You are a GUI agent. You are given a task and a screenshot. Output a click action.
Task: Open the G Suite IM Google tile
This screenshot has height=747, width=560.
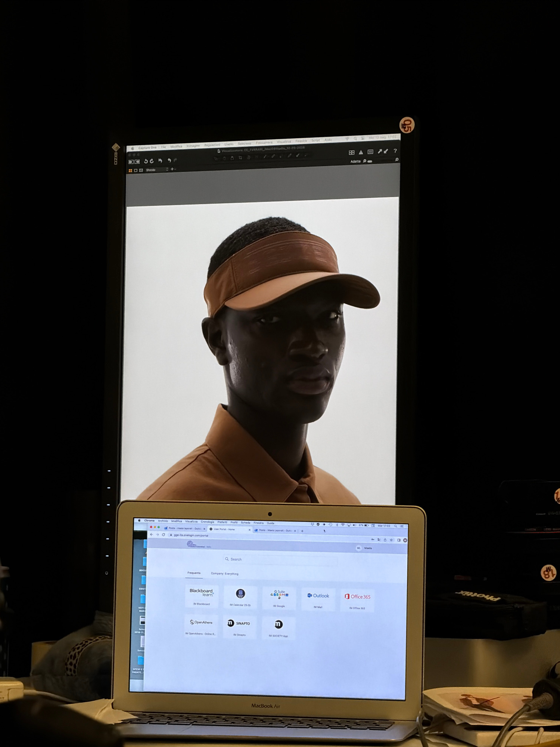point(279,598)
